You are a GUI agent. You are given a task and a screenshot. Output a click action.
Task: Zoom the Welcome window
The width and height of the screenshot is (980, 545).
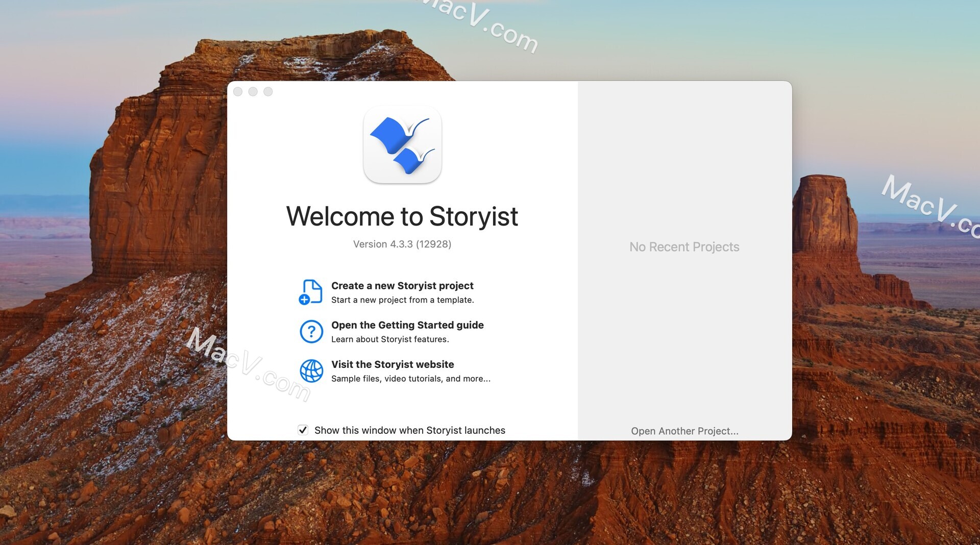pos(268,92)
